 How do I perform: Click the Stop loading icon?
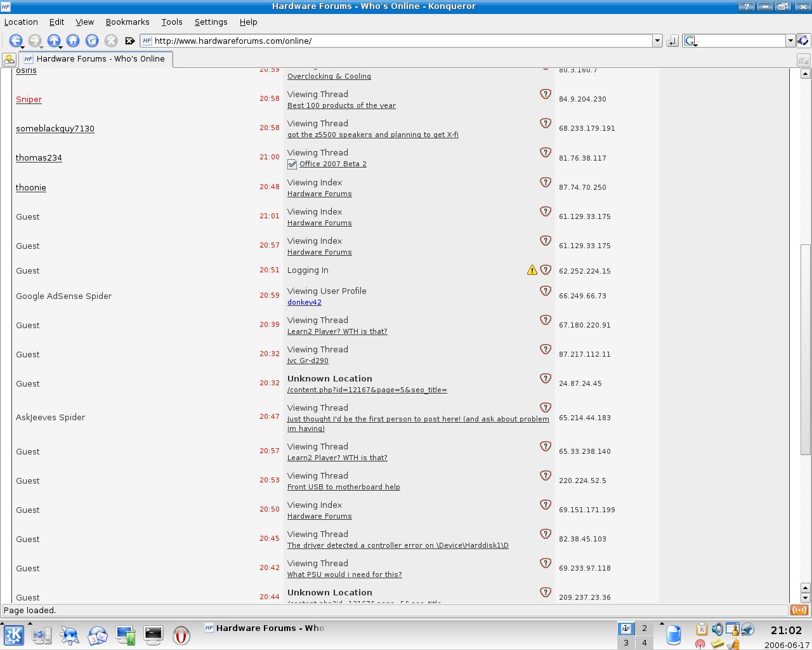click(x=111, y=41)
